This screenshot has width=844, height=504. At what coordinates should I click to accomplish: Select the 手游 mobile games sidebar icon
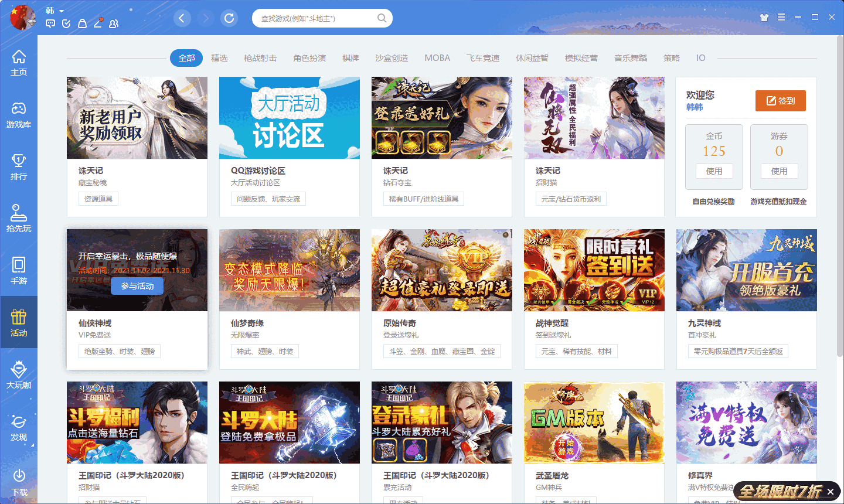pos(19,271)
